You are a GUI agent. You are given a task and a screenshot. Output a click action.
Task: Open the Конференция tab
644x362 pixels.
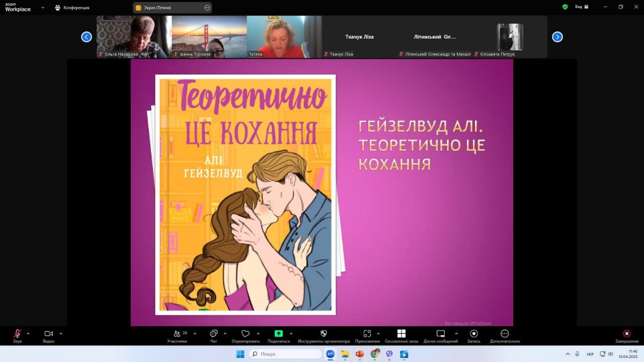(72, 8)
